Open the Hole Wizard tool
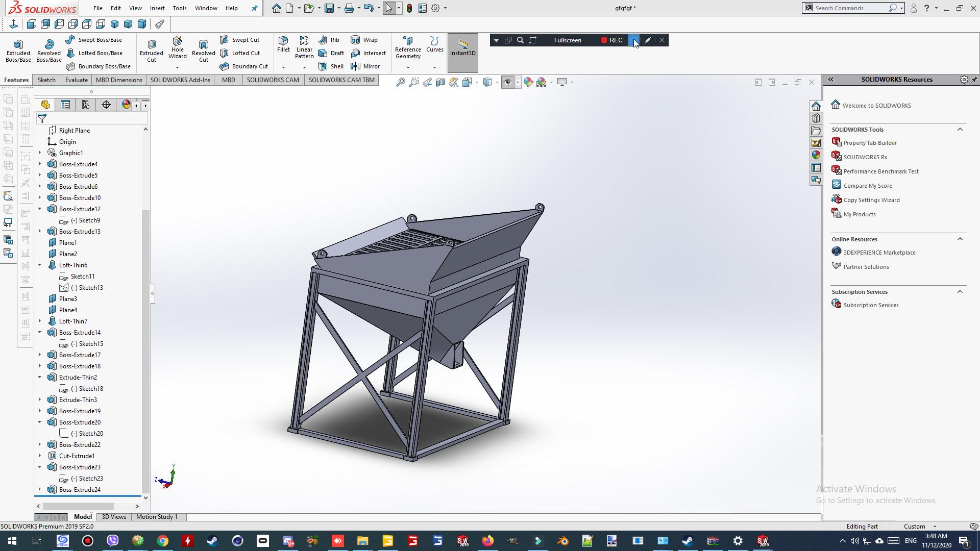 [178, 48]
